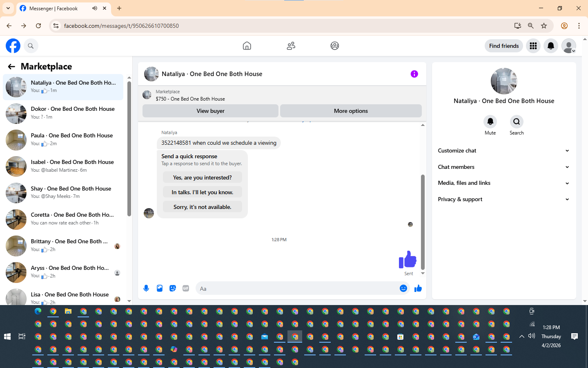Send a thumbs-up like from composer
Viewport: 588px width, 368px height.
pos(418,288)
